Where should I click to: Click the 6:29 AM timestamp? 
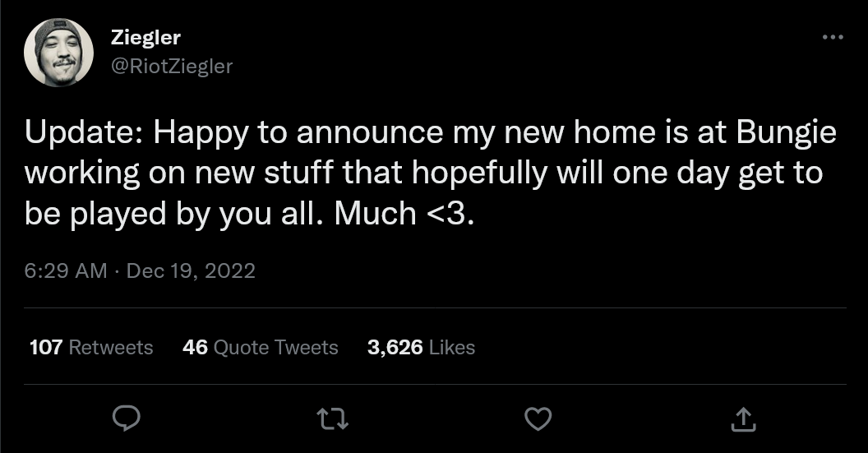[x=66, y=270]
